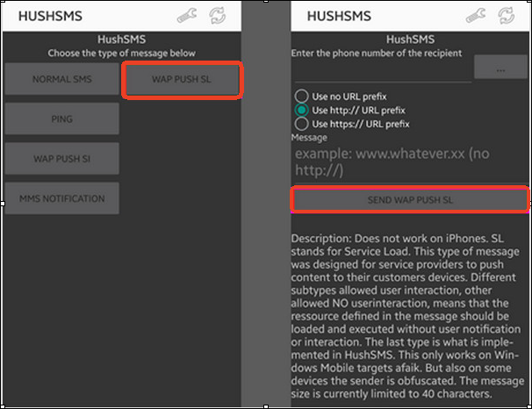532x409 pixels.
Task: Tap 'Choose the type of message below' text
Action: coord(121,54)
